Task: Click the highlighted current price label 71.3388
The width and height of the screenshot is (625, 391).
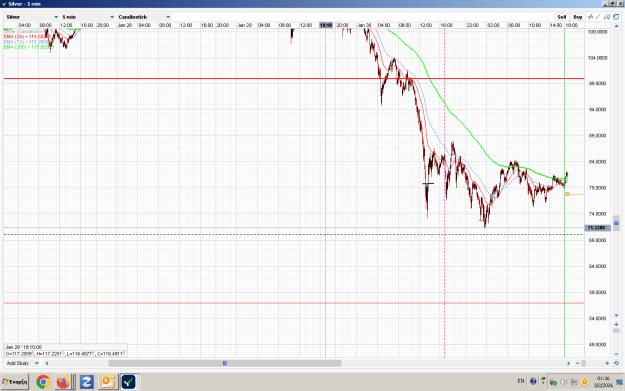Action: [597, 228]
